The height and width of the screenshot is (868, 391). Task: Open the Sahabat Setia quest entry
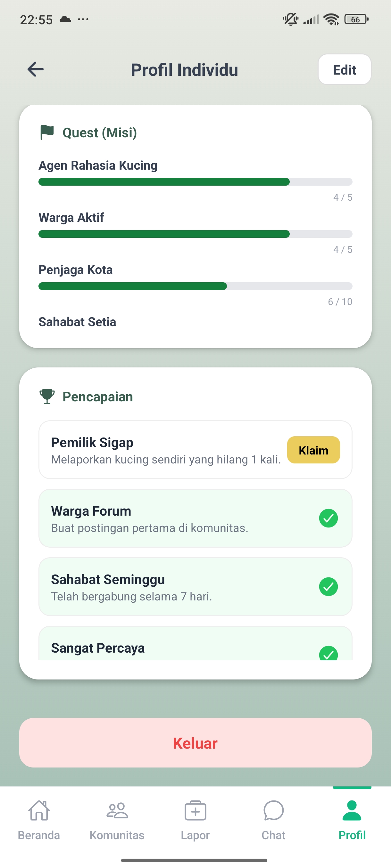click(77, 322)
